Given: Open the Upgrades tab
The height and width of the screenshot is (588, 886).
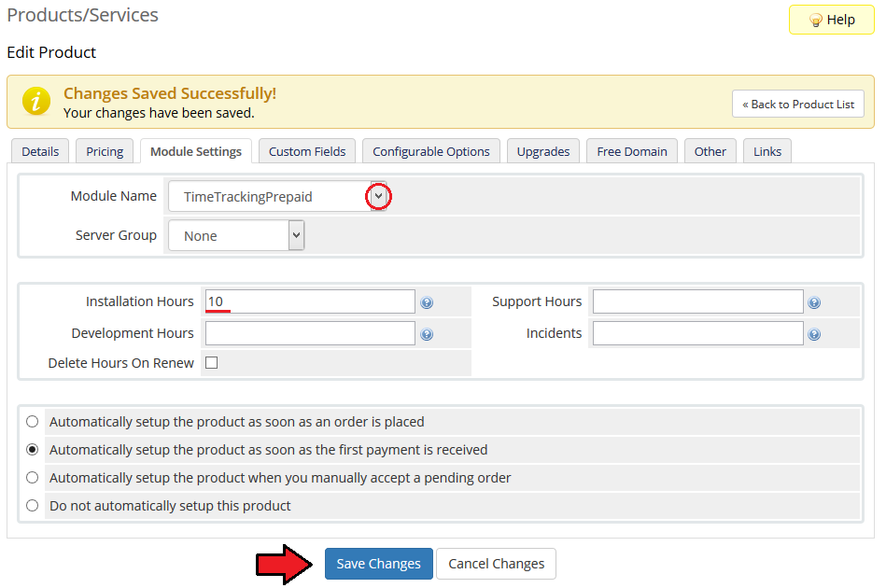Looking at the screenshot, I should 543,151.
